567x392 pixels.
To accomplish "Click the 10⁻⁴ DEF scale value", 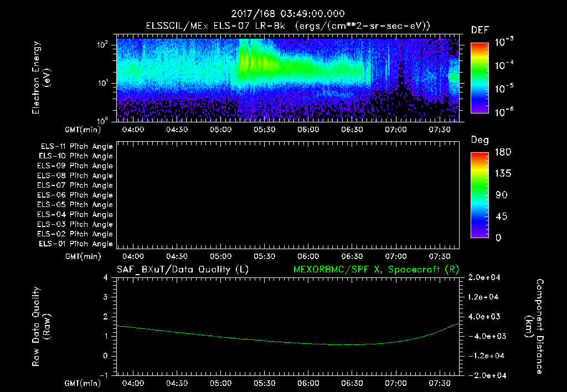I will [504, 65].
